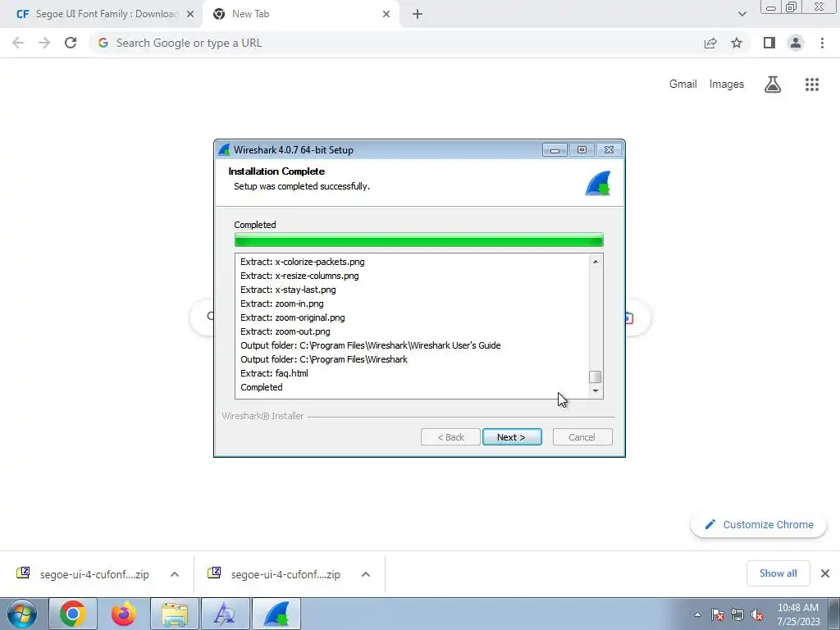Image resolution: width=840 pixels, height=630 pixels.
Task: Open the Gmail link
Action: (x=683, y=84)
